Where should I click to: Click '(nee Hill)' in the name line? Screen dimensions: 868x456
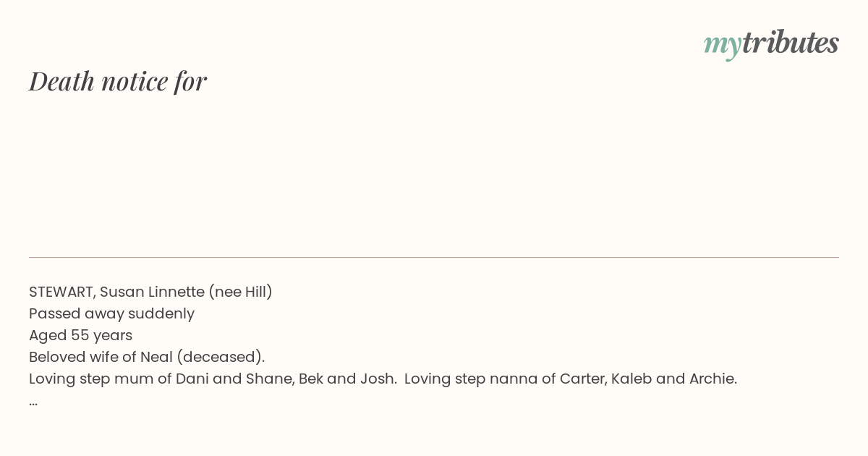coord(240,292)
